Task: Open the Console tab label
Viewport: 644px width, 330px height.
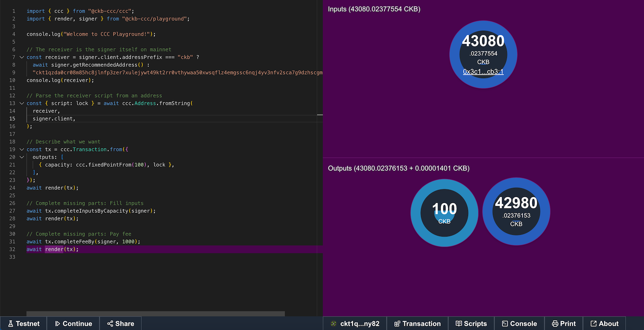Action: (x=523, y=324)
